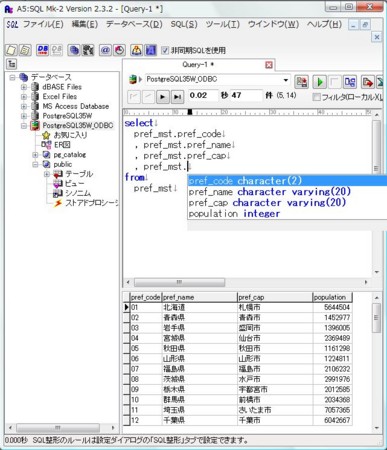Expand the pg_catalog schema node
387x450 pixels.
(35, 155)
